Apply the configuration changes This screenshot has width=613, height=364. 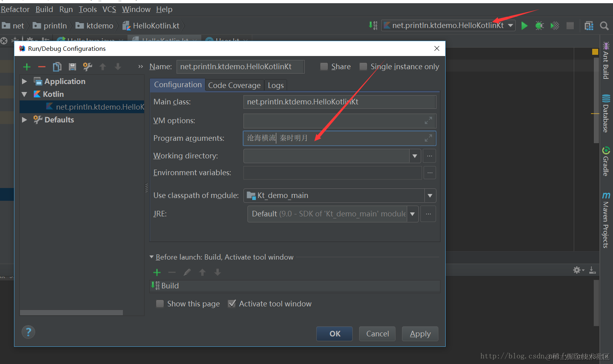pyautogui.click(x=420, y=334)
